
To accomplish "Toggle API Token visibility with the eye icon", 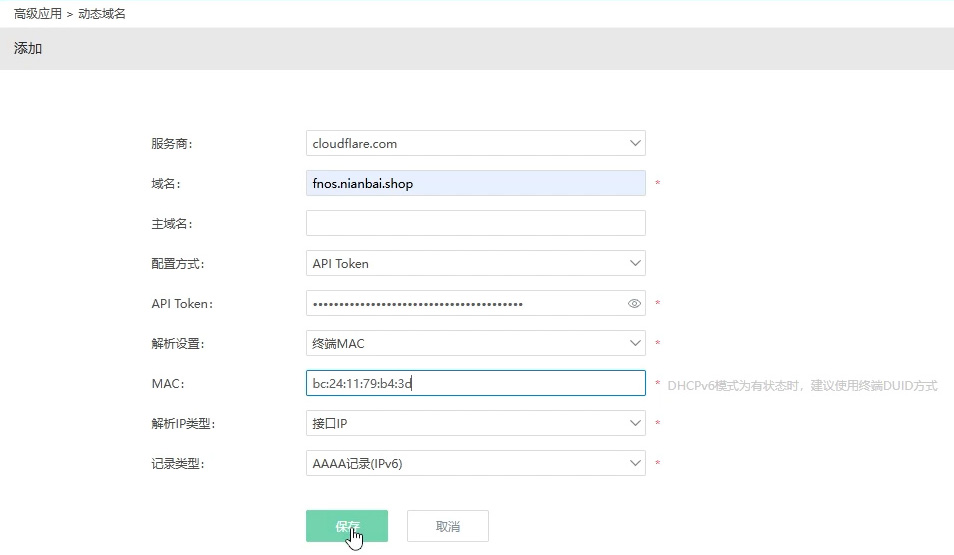I will coord(634,304).
